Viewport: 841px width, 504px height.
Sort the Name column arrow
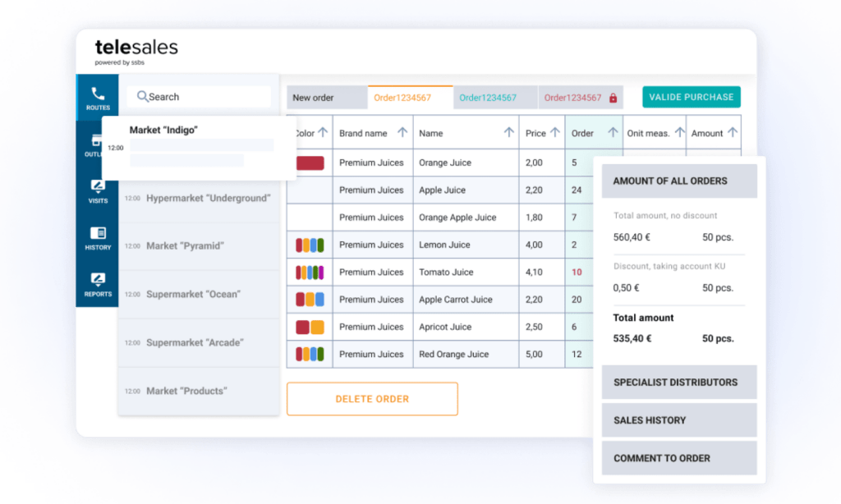pyautogui.click(x=509, y=133)
